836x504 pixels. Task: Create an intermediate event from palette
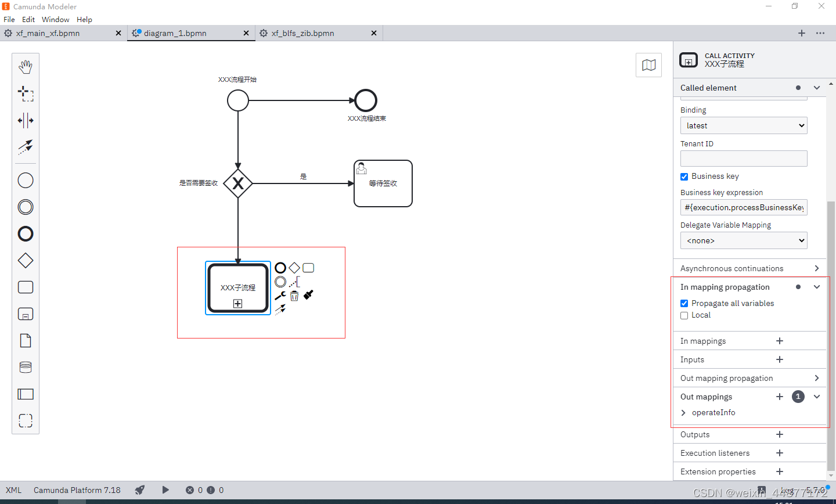26,207
